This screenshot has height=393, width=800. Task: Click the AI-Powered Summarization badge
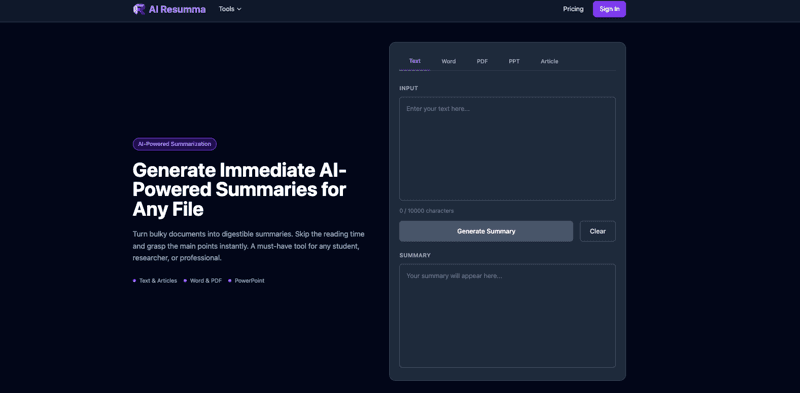(x=174, y=144)
